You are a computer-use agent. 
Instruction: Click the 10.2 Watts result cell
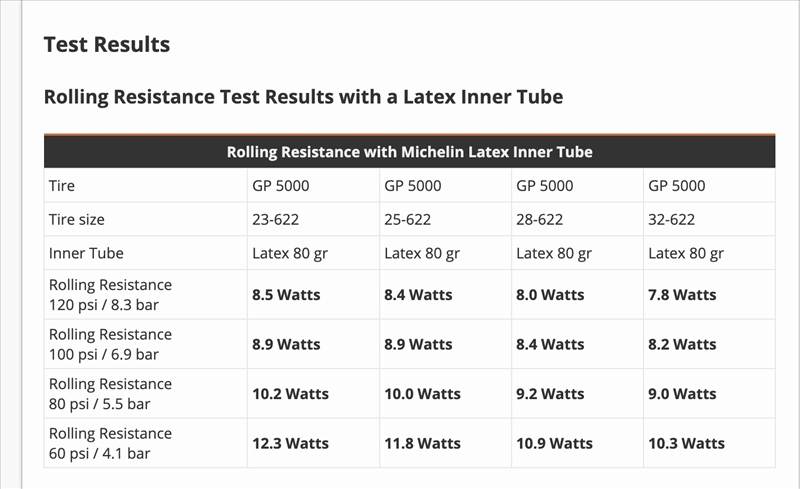coord(290,394)
